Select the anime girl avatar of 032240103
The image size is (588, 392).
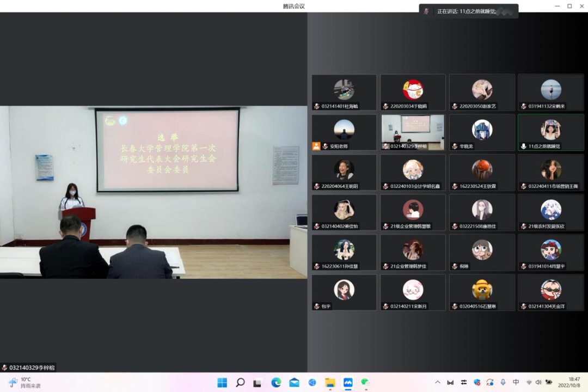(413, 169)
